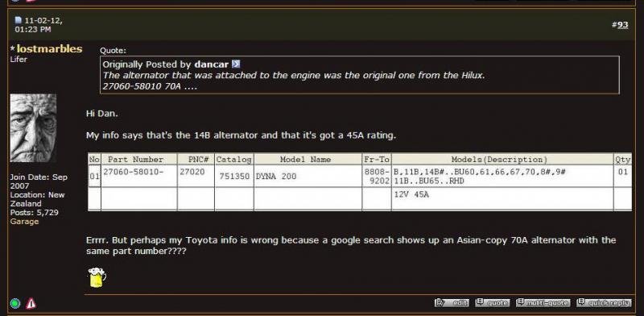Open lostmarbles' avatar image

coord(33,128)
